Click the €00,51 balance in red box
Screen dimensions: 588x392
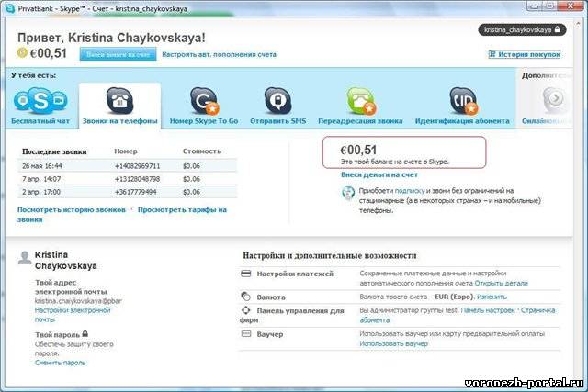358,150
